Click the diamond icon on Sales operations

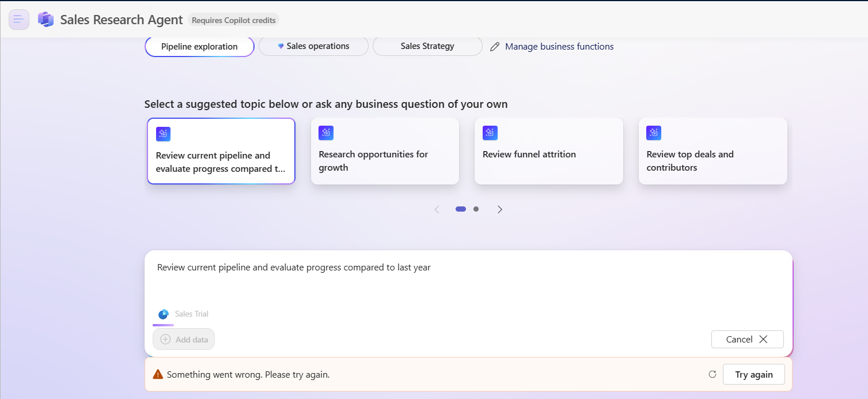(281, 46)
